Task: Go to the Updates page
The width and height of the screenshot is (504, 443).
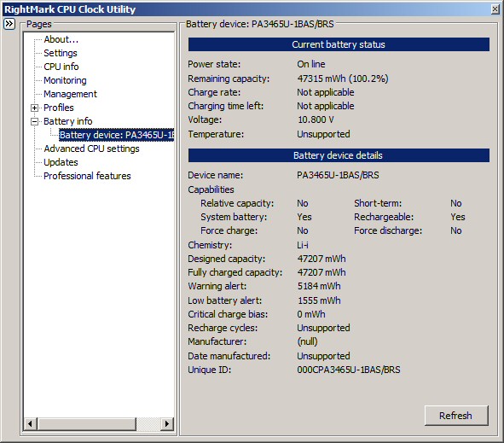Action: 61,162
